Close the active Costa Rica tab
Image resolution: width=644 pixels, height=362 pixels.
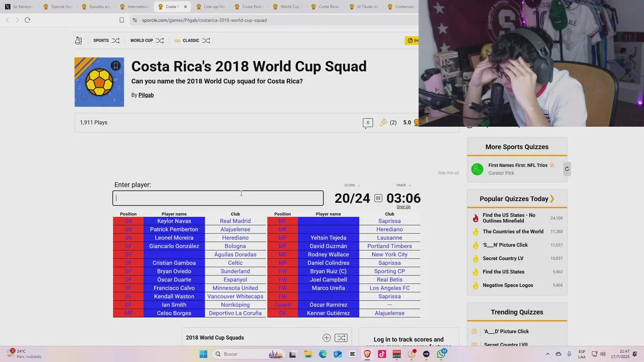pyautogui.click(x=185, y=7)
